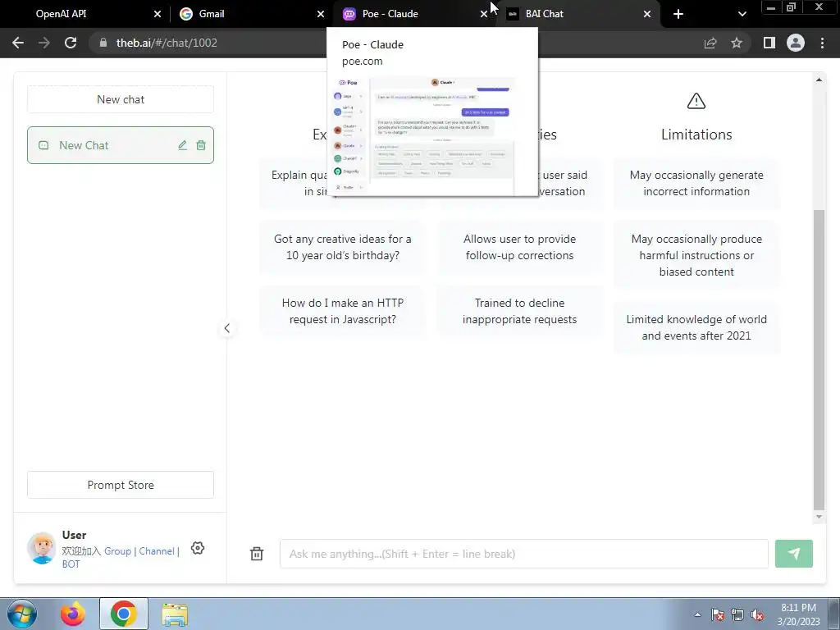
Task: Open the Prompt Store button
Action: tap(121, 485)
